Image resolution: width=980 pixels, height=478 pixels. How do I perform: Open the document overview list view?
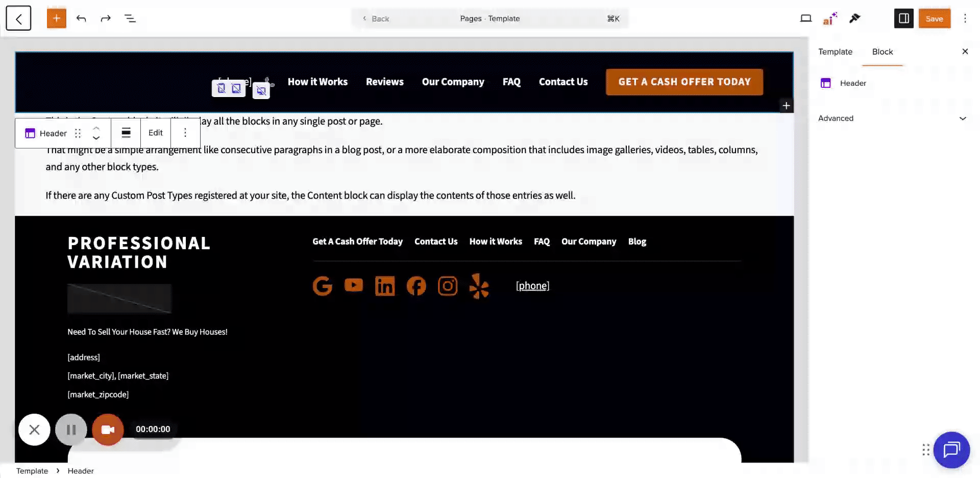pyautogui.click(x=130, y=18)
